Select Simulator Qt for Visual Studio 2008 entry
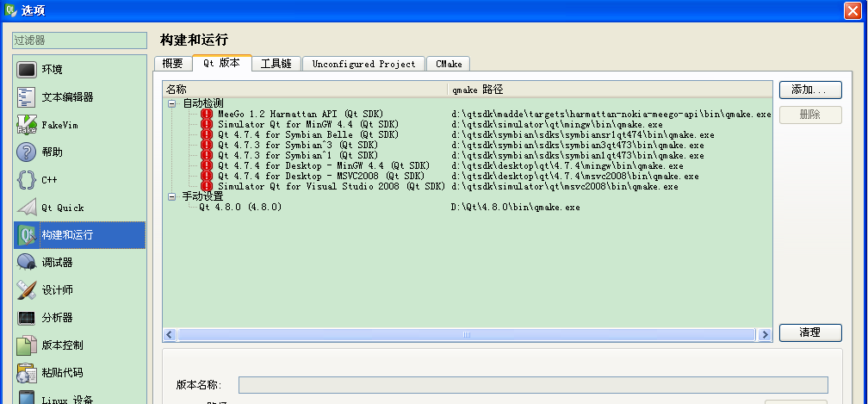Screen dimensions: 868x404 click(x=331, y=187)
